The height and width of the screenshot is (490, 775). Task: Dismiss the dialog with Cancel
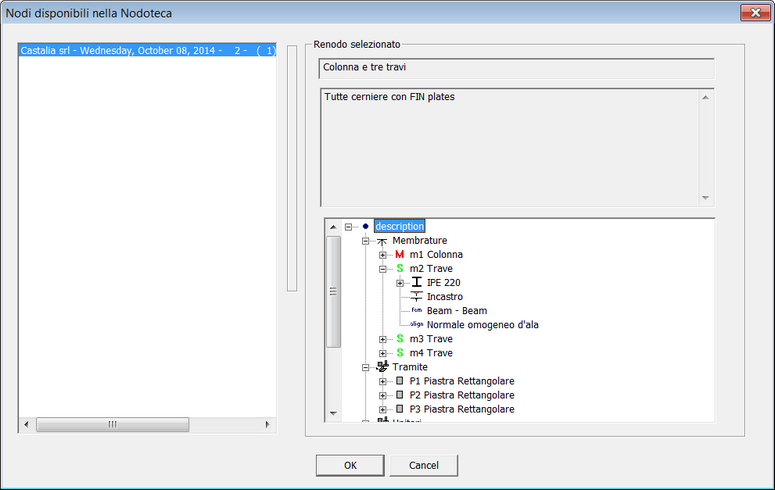coord(424,465)
